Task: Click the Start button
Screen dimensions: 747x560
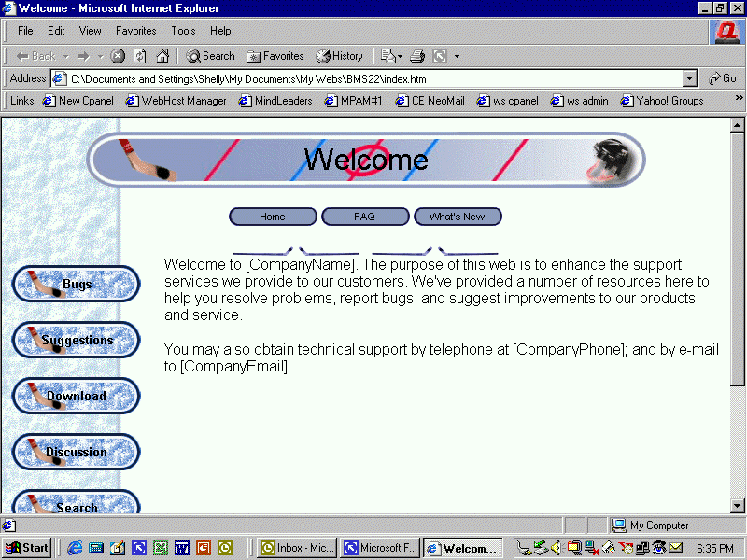Action: click(27, 548)
